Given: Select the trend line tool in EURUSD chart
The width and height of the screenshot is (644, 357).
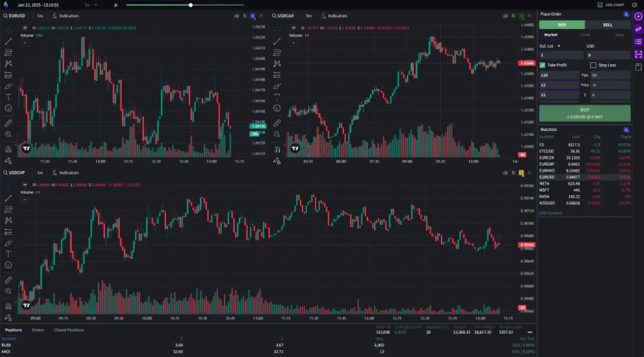Looking at the screenshot, I should point(8,42).
